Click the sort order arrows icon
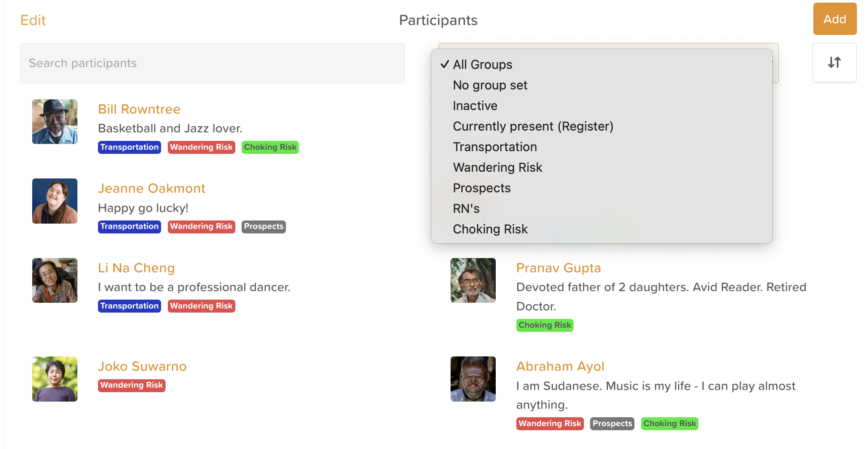868x449 pixels. pos(834,63)
